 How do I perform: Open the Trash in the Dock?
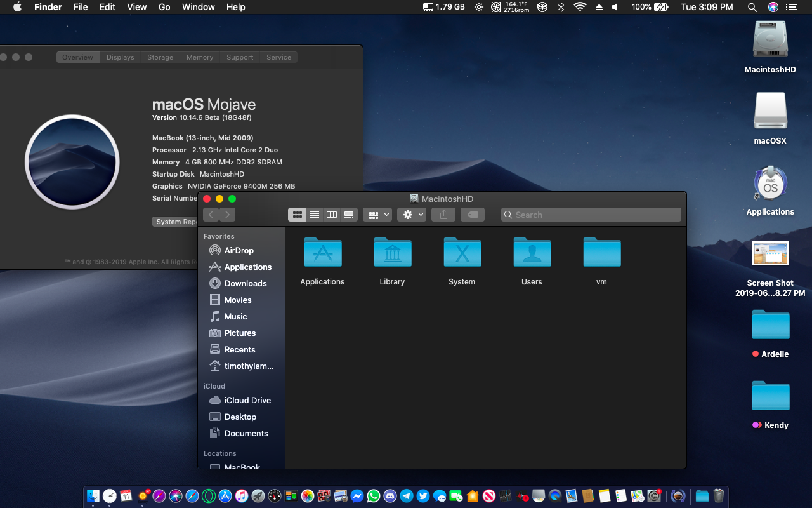[x=719, y=496]
